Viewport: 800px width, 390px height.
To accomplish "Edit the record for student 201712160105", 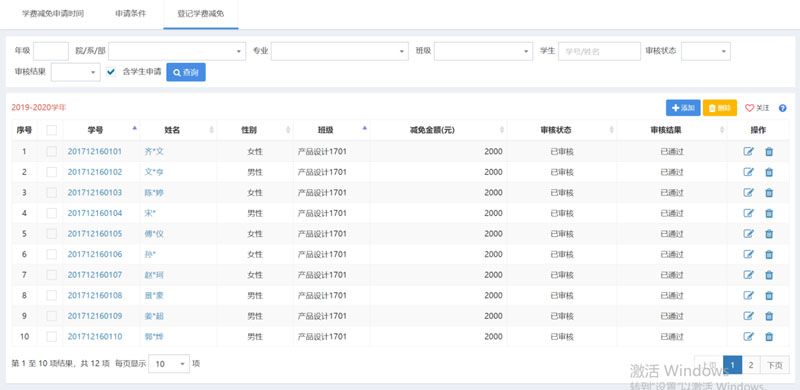I will (x=748, y=234).
